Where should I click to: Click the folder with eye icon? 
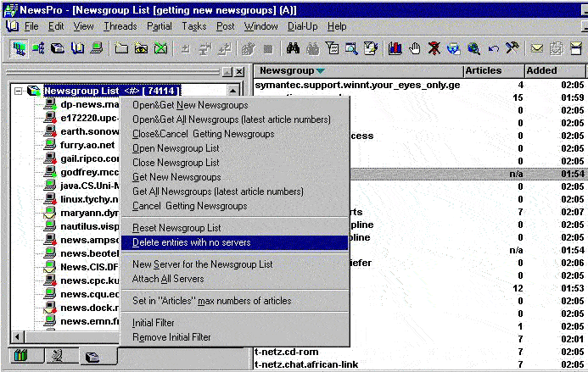click(141, 48)
